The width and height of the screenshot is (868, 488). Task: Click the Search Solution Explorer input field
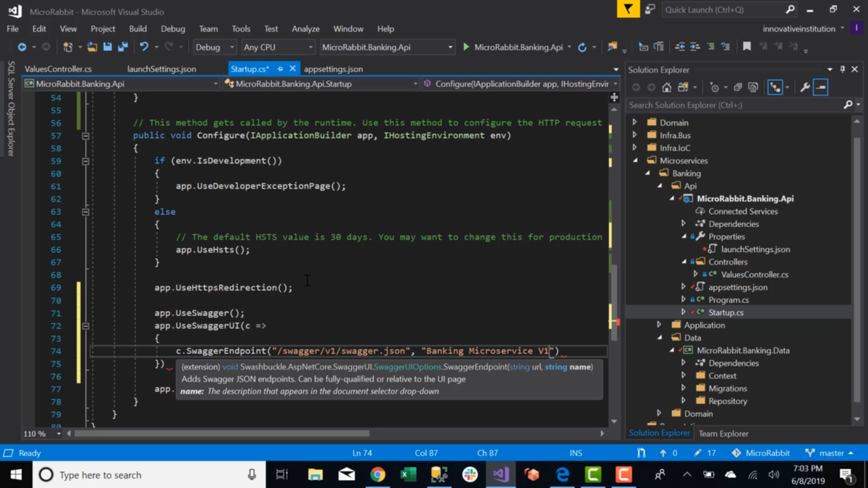click(733, 105)
